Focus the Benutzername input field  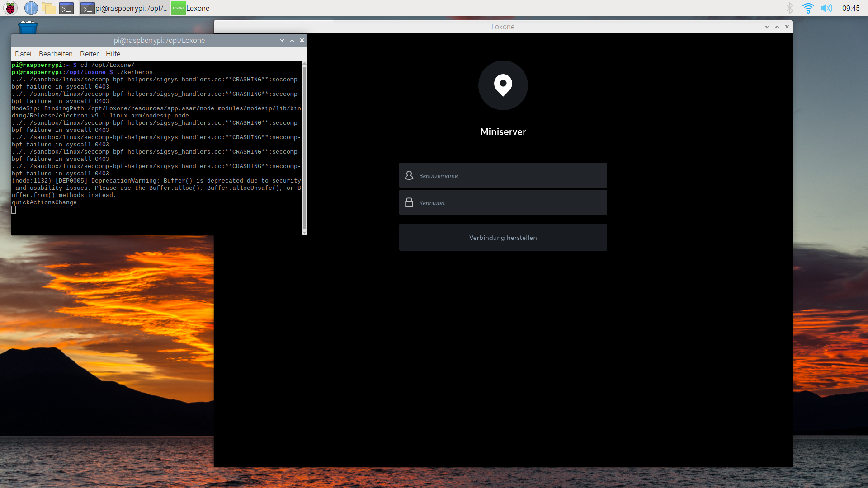coord(503,175)
